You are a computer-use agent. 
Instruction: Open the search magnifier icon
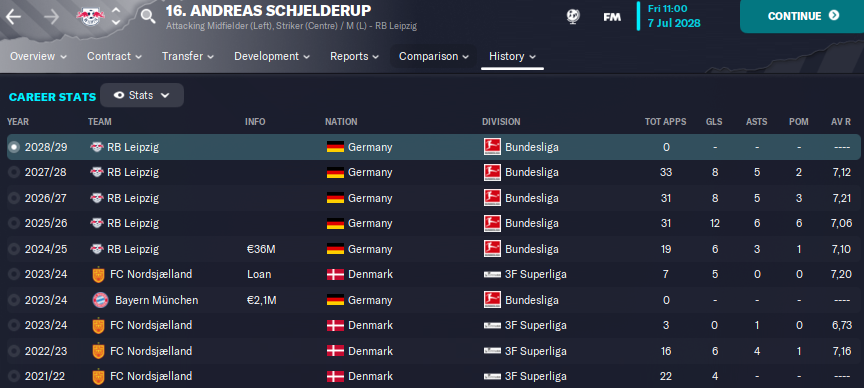[148, 17]
